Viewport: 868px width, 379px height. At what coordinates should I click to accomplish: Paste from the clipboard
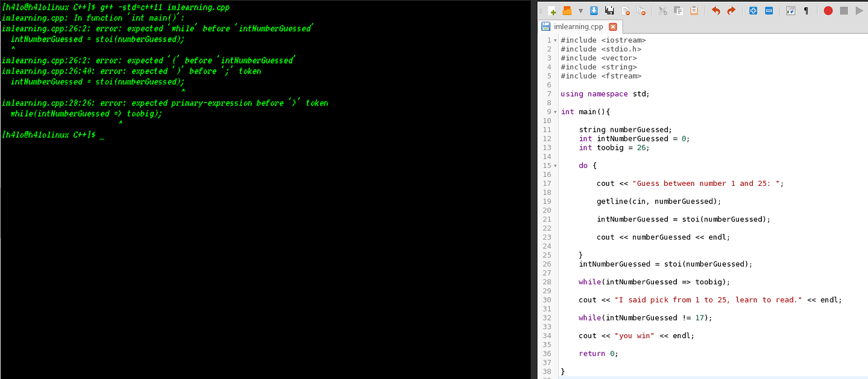[x=694, y=10]
